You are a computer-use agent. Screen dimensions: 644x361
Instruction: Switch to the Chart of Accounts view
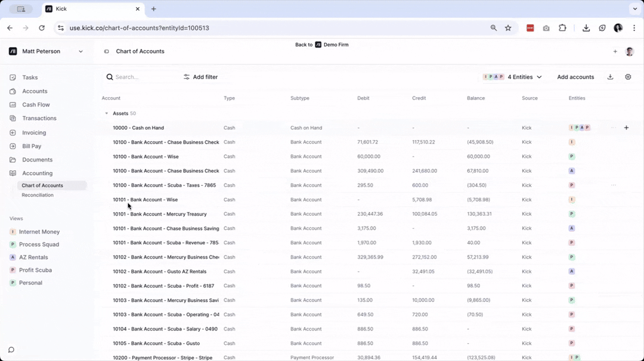click(x=42, y=185)
